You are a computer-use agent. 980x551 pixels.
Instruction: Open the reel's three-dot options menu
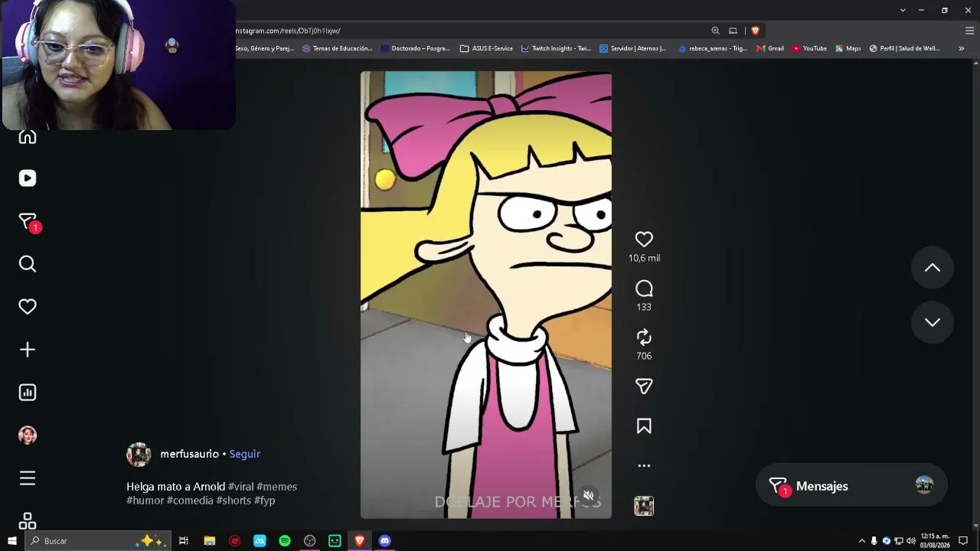point(644,465)
